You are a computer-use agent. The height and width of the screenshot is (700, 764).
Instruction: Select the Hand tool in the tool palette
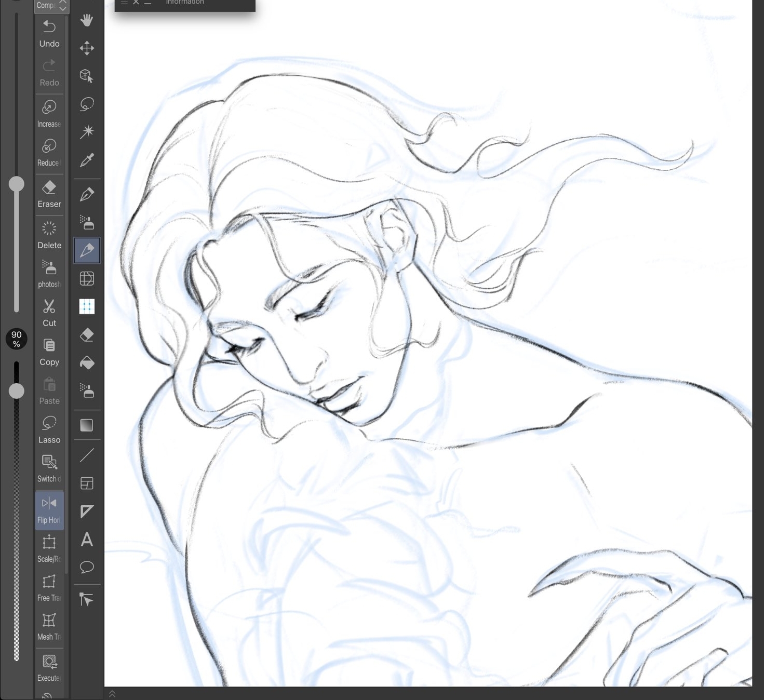click(x=87, y=20)
